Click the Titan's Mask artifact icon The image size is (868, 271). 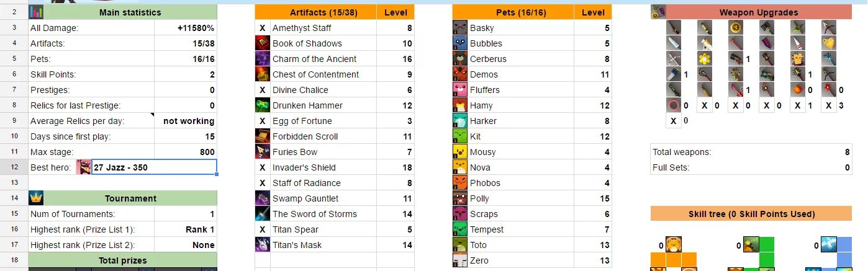pyautogui.click(x=262, y=245)
